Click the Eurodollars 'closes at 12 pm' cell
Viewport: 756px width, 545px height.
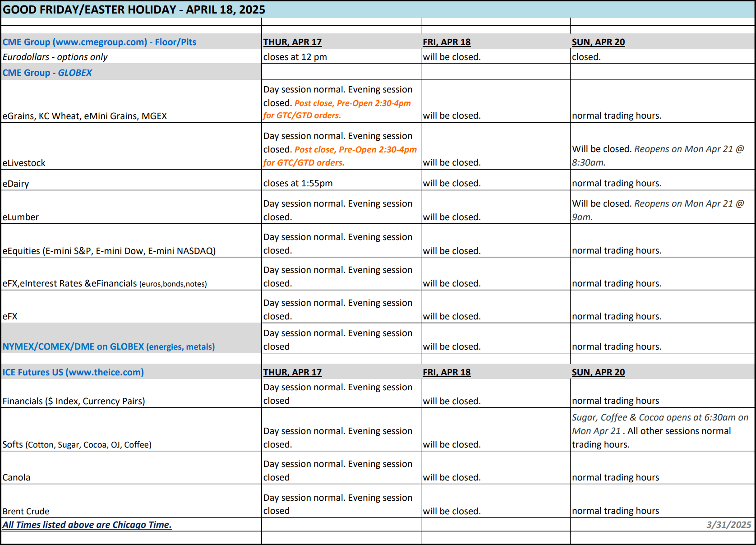295,57
